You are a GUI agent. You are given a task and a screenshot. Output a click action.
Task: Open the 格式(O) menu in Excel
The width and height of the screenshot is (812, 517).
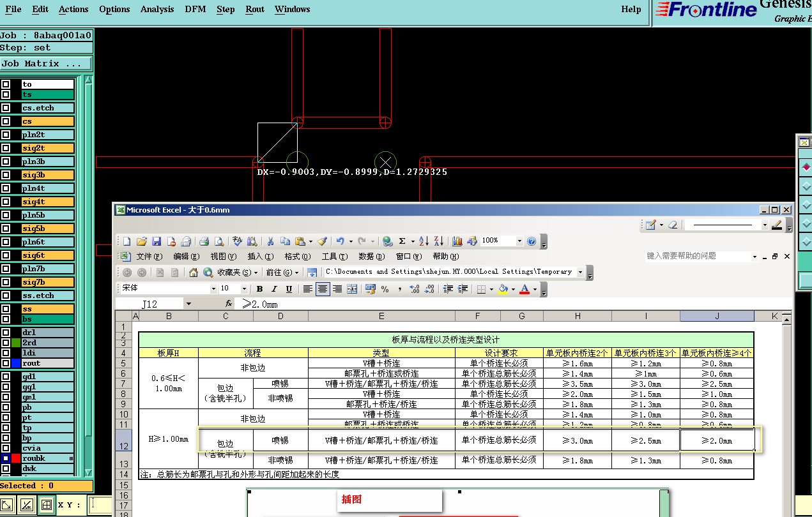coord(297,257)
